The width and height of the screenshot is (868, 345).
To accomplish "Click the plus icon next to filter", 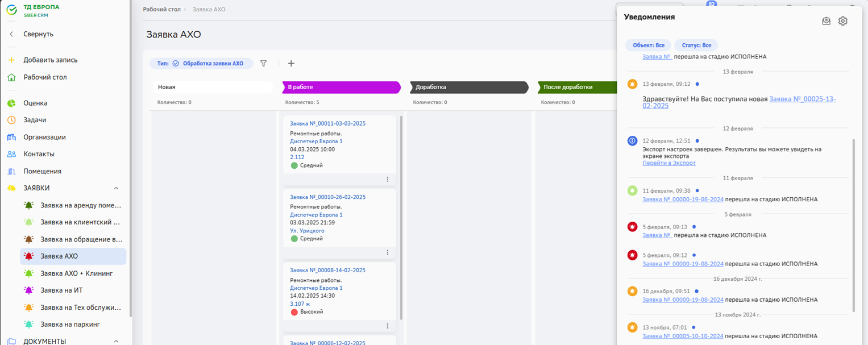I will click(291, 64).
